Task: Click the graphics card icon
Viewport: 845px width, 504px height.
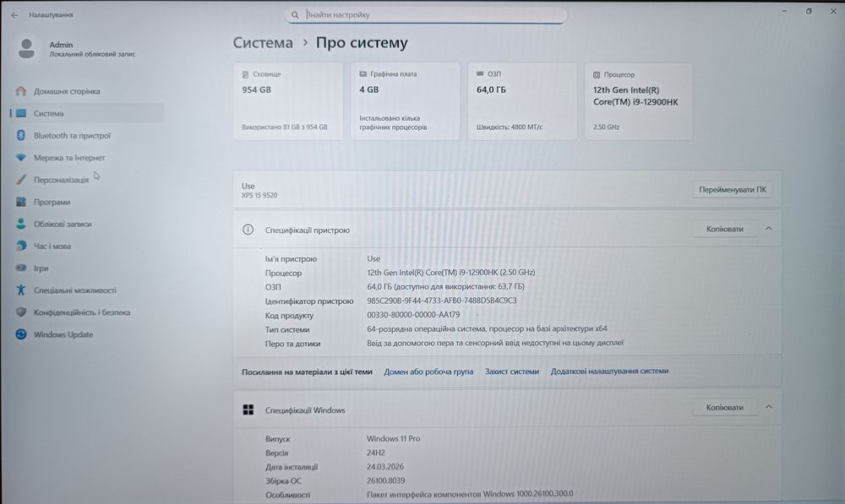Action: 363,73
